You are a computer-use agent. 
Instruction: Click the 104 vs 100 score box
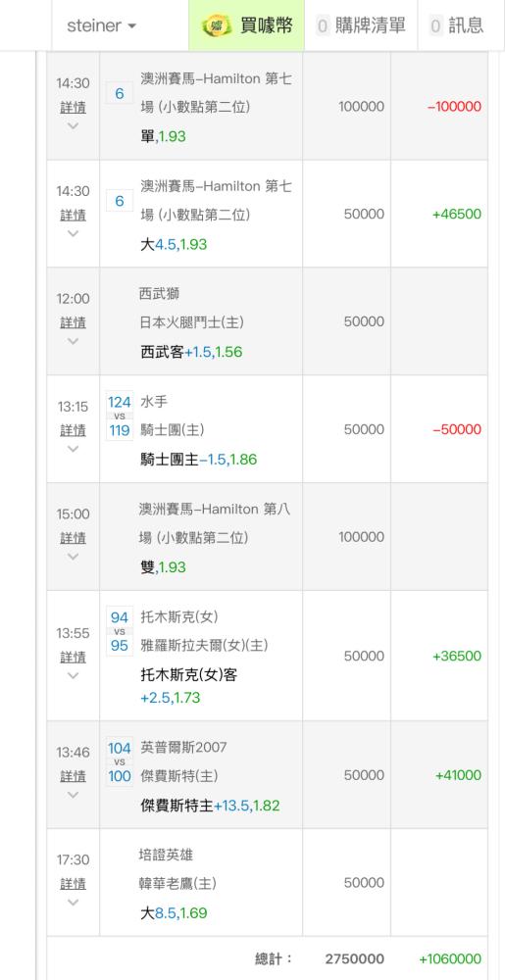coord(120,761)
